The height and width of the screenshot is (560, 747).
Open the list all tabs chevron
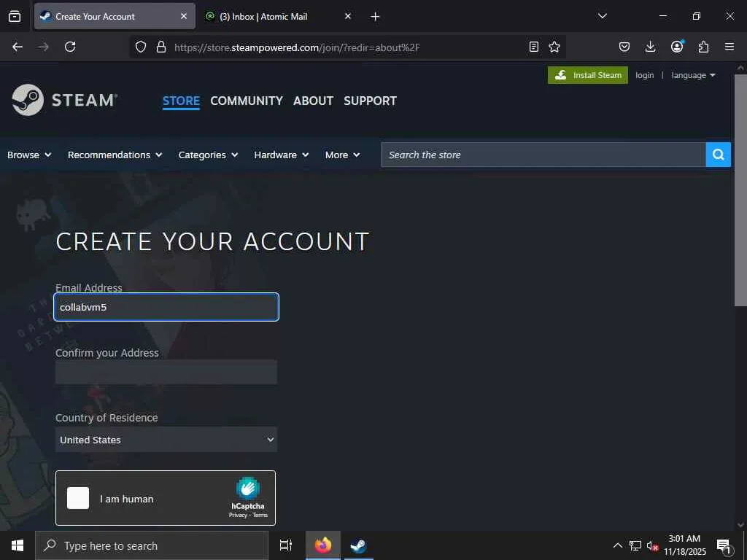click(x=602, y=16)
